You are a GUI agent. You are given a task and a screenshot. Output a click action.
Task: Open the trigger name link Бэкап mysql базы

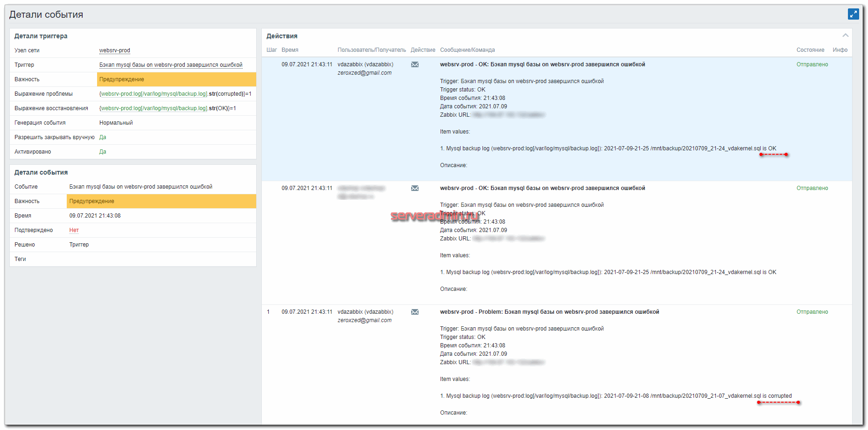(x=171, y=65)
